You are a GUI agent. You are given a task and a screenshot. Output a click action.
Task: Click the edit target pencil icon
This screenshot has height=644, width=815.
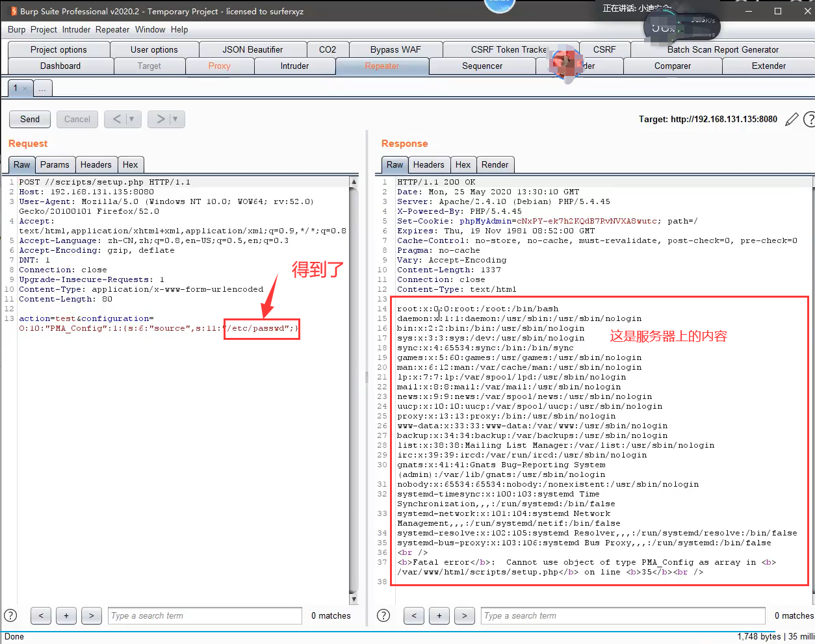click(792, 120)
